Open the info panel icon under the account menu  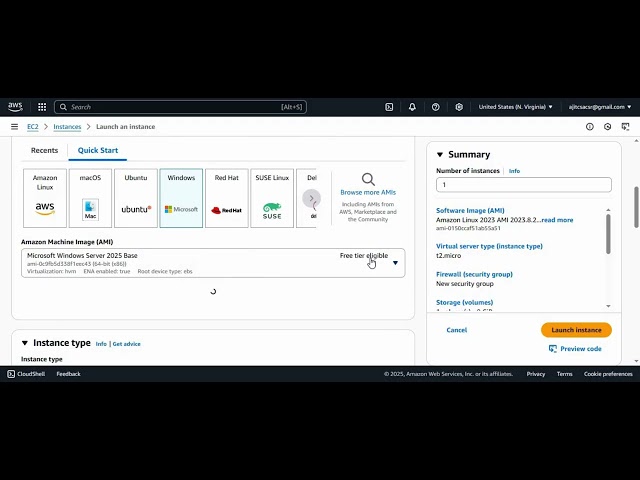(589, 127)
